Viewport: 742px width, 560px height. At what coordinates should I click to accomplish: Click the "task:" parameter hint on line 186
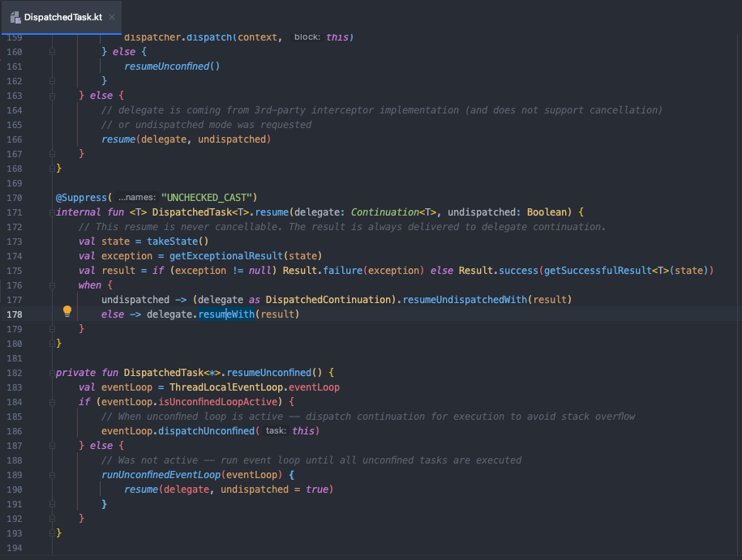point(276,431)
